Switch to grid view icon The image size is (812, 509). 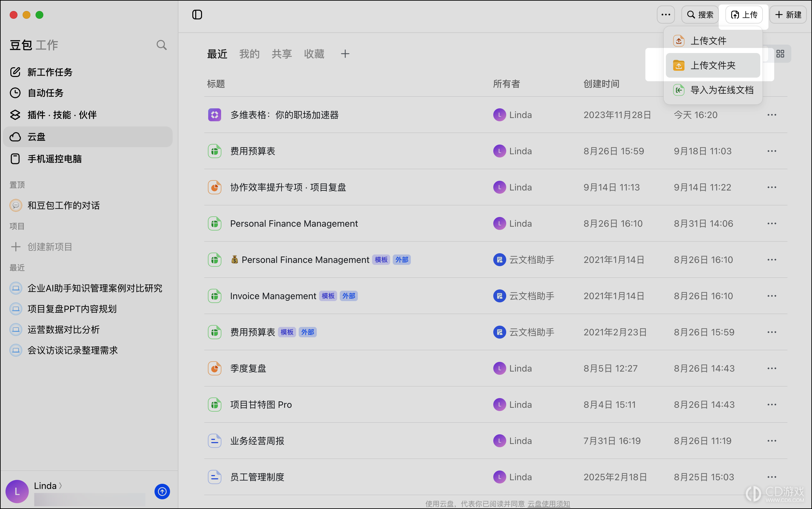tap(780, 54)
